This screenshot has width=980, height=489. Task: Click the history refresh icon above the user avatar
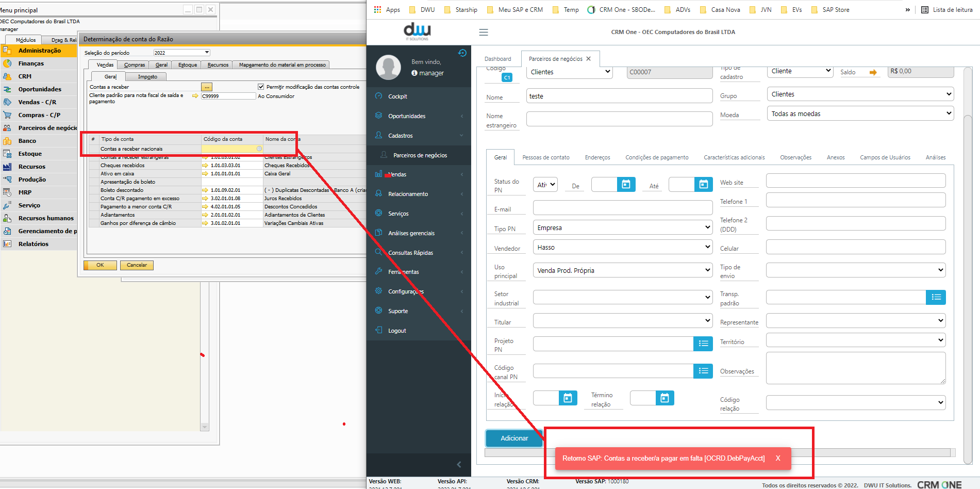click(x=462, y=53)
